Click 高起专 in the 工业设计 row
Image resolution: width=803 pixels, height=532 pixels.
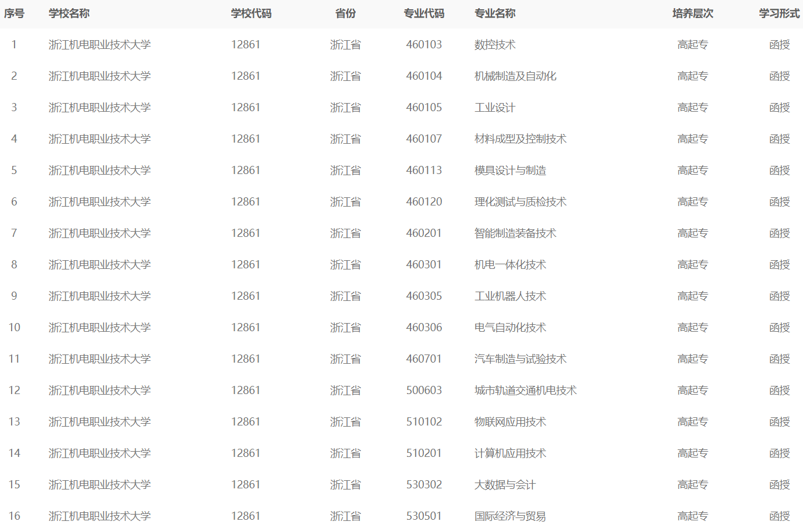(x=692, y=108)
